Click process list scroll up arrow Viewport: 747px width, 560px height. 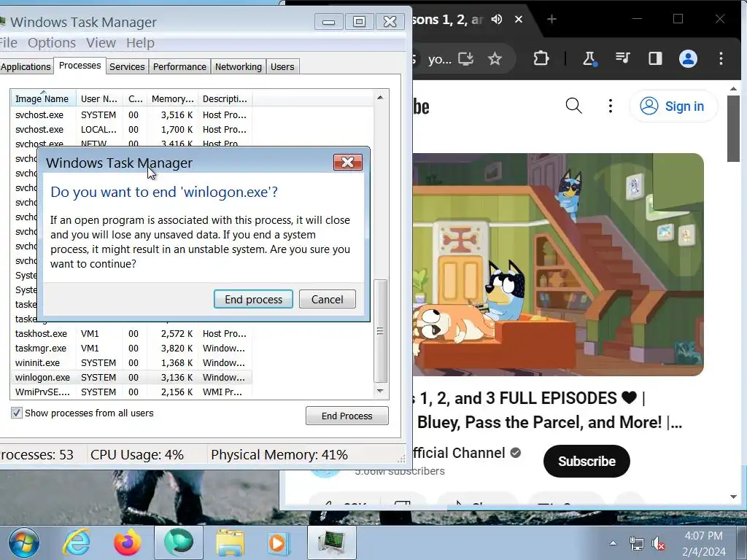[x=379, y=98]
